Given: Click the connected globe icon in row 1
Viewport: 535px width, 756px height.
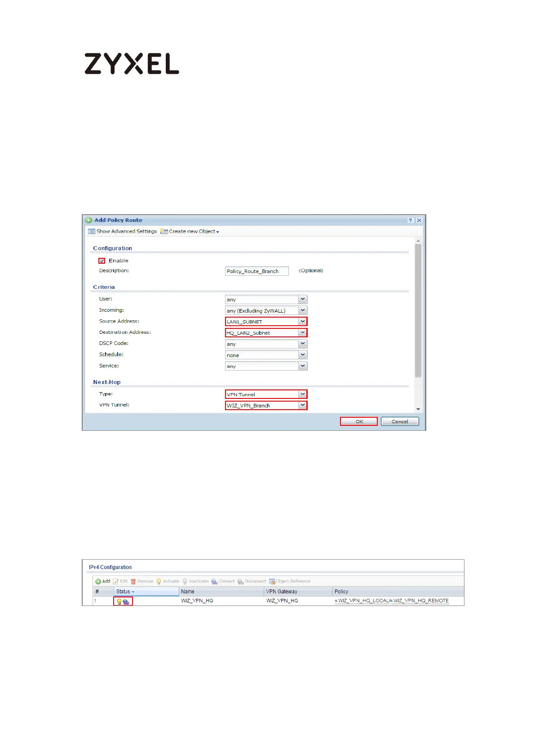Looking at the screenshot, I should 126,601.
